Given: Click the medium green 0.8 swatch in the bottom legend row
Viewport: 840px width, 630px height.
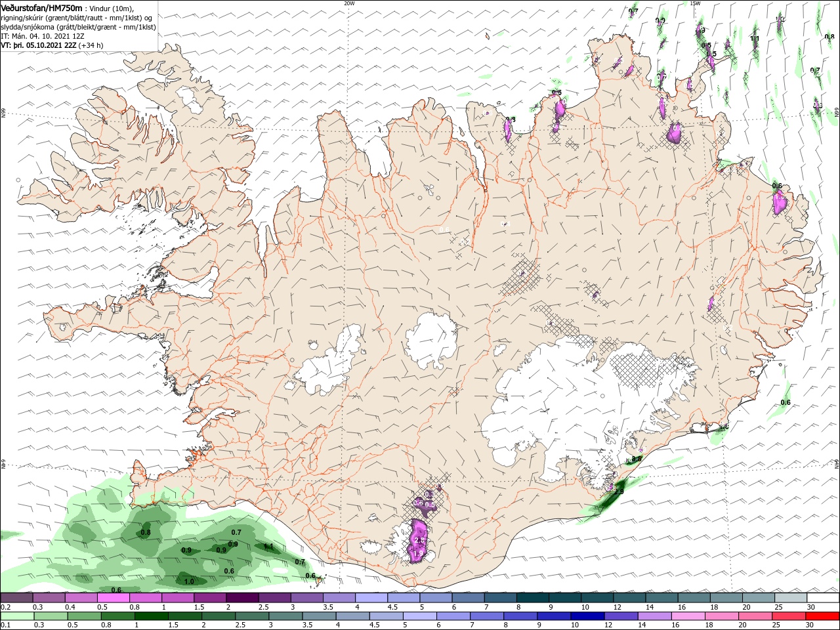Looking at the screenshot, I should [x=117, y=616].
